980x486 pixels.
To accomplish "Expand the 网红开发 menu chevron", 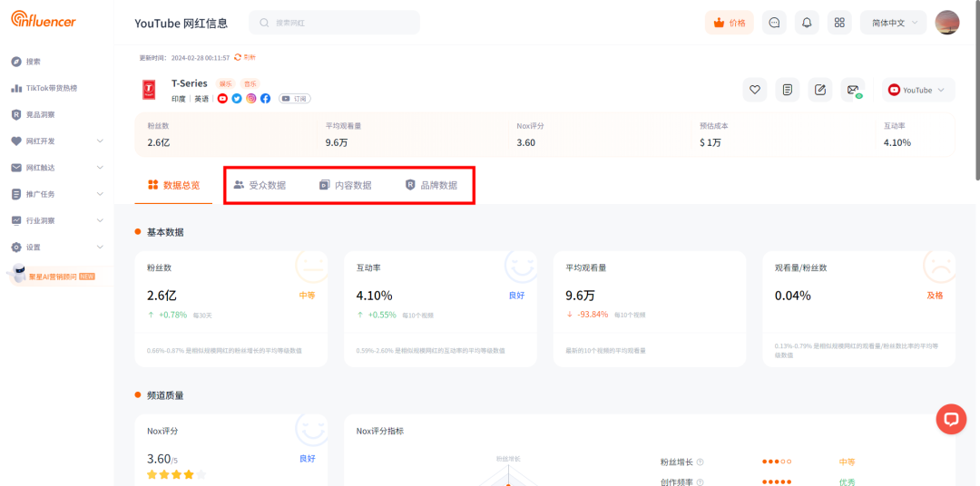I will point(100,141).
